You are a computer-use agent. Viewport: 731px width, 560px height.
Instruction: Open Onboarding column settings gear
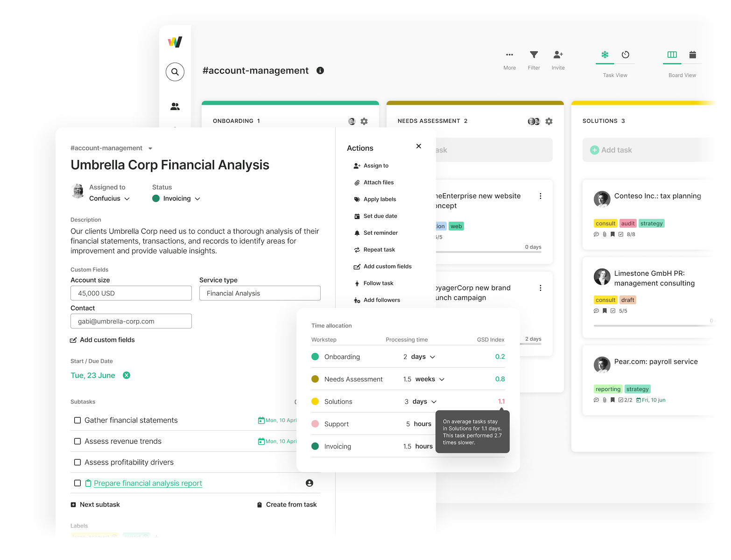tap(364, 121)
